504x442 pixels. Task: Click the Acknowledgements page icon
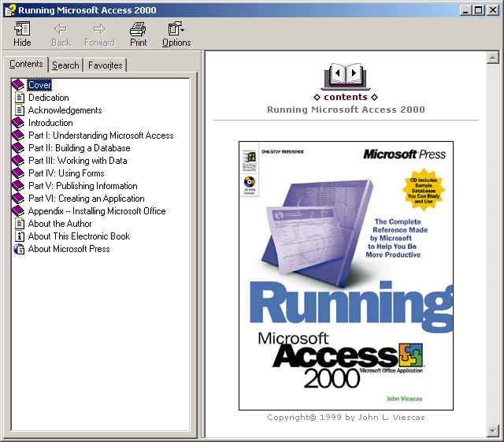click(19, 110)
